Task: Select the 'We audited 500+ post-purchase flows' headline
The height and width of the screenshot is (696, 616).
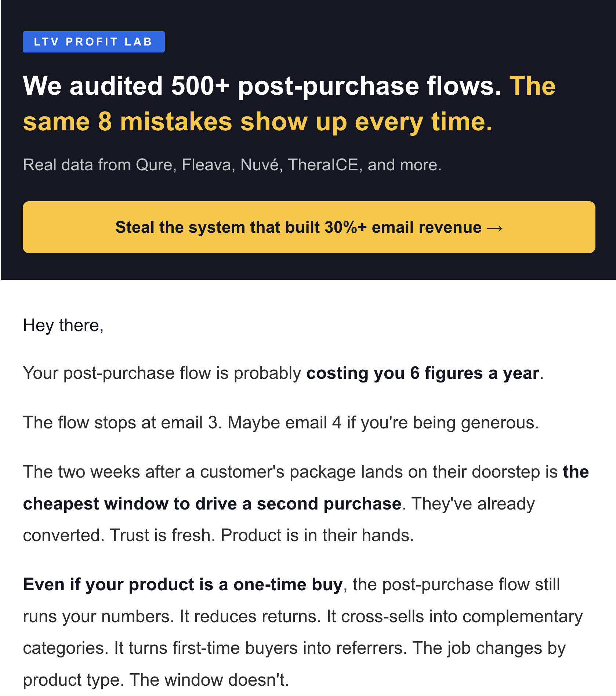Action: [262, 86]
